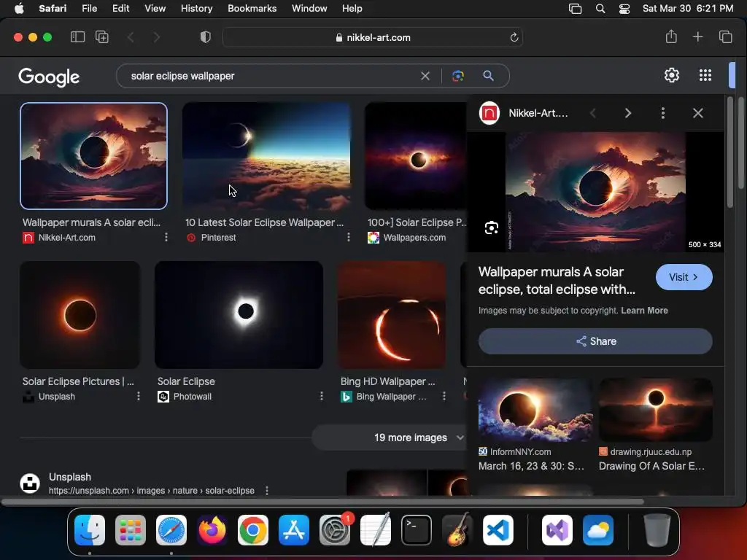Expand 19 more images

pyautogui.click(x=389, y=437)
